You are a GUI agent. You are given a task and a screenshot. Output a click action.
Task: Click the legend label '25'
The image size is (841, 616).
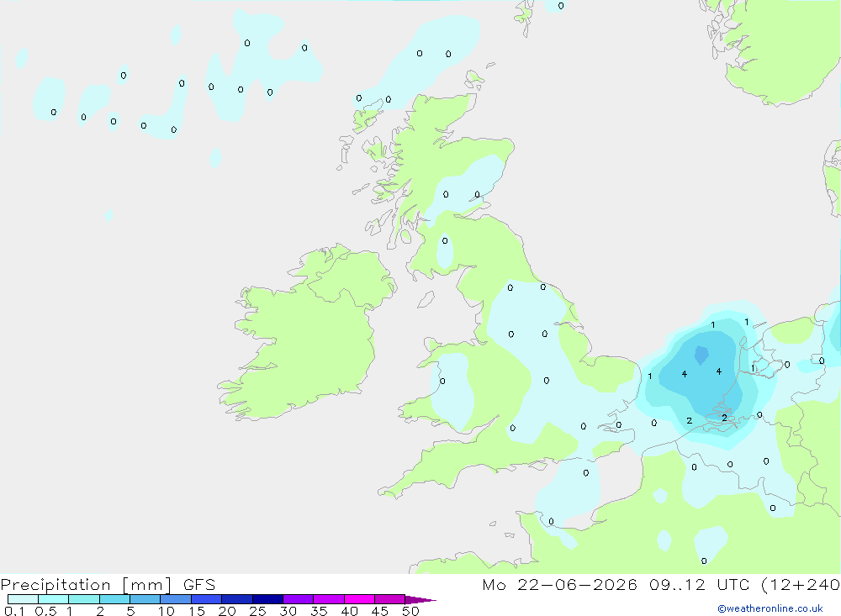coord(258,611)
